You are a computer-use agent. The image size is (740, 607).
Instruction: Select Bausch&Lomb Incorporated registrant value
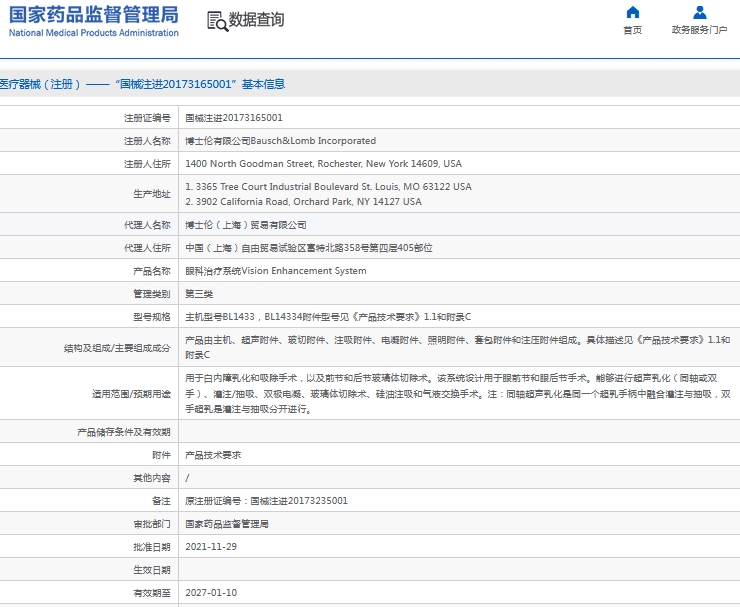[x=280, y=141]
